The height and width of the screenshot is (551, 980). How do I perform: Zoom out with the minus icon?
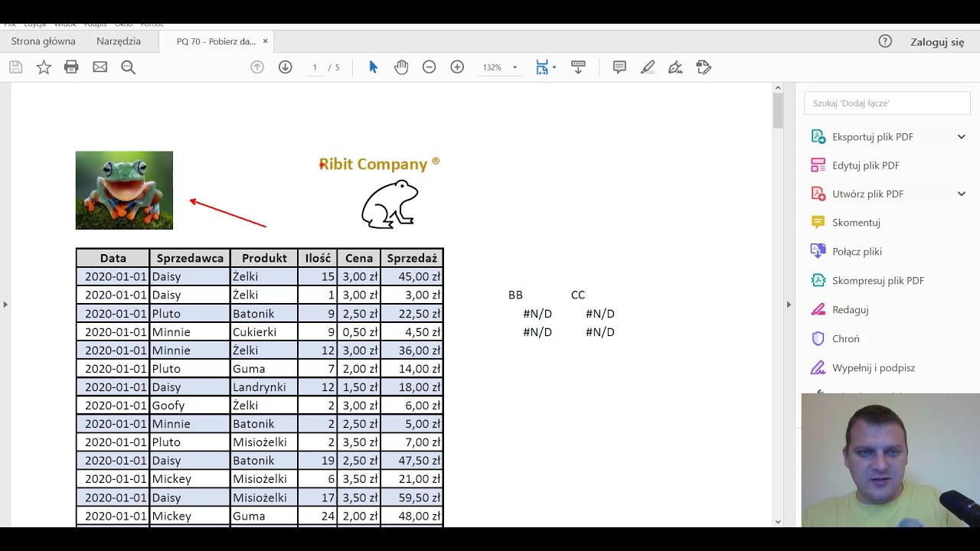pos(429,67)
